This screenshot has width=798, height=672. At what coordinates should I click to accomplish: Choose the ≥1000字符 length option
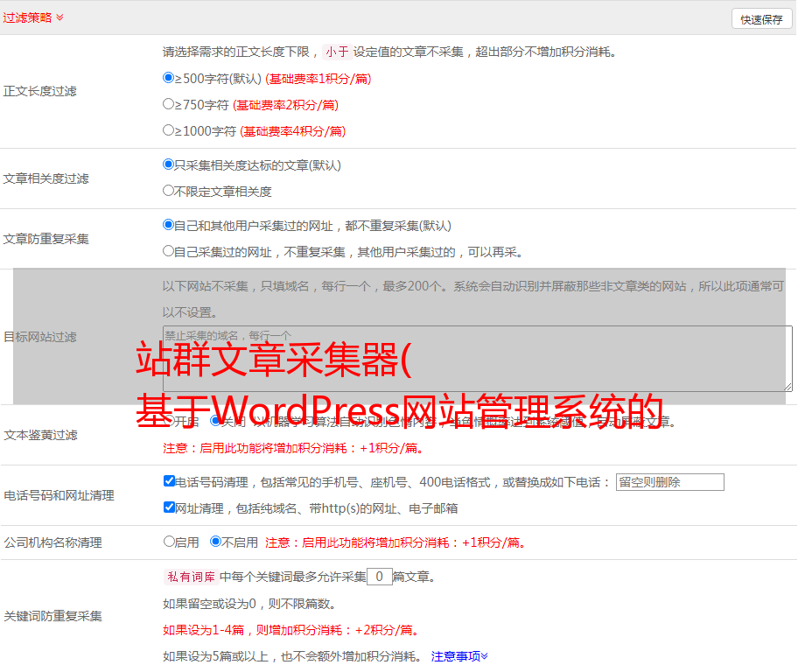pos(168,130)
